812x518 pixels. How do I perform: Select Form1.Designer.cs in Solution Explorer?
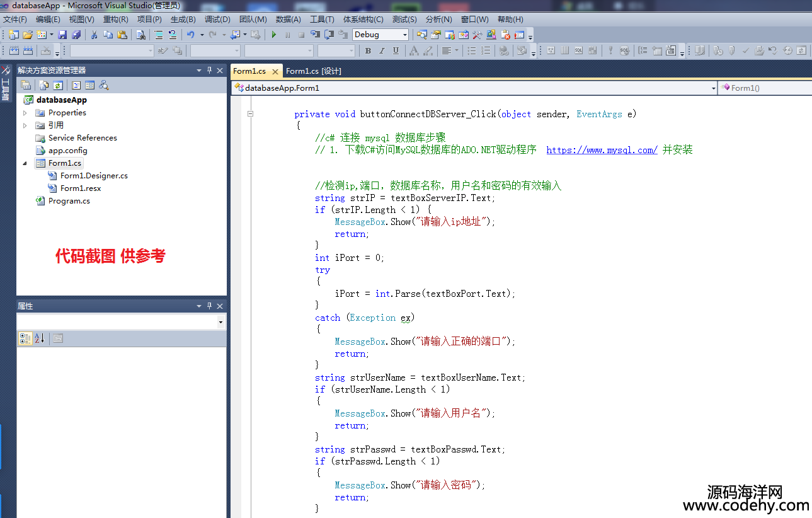pyautogui.click(x=94, y=176)
